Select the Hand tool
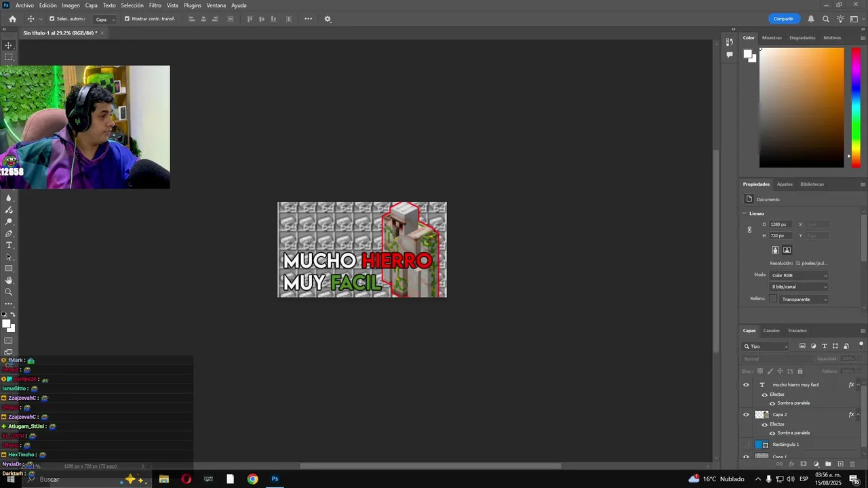The height and width of the screenshot is (488, 868). click(9, 280)
